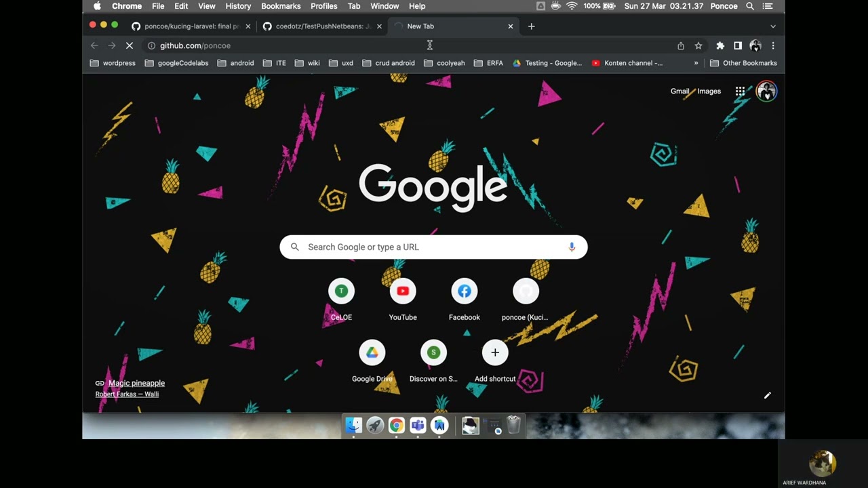
Task: Open the History menu
Action: 238,6
